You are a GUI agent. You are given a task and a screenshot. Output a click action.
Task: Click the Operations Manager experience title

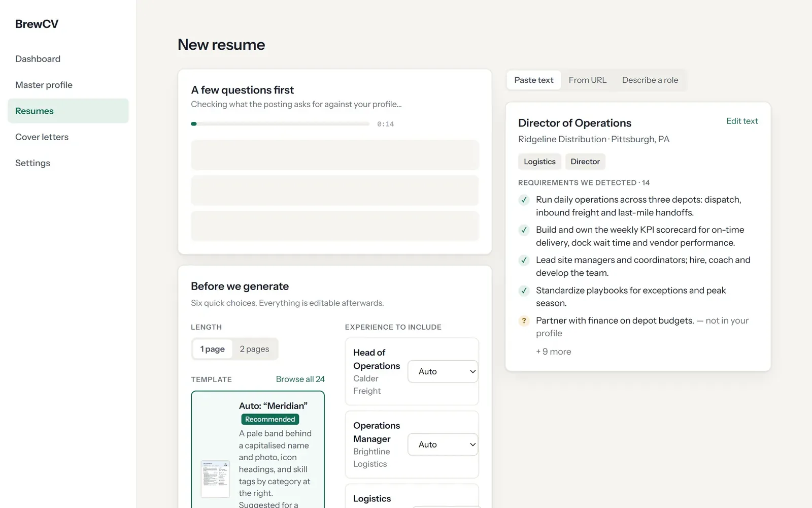(x=377, y=432)
